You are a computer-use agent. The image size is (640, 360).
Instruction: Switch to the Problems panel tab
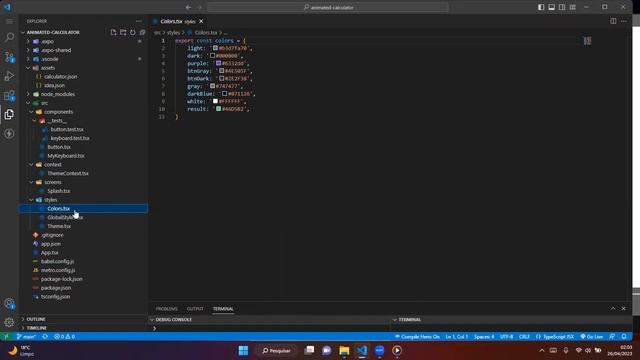[167, 309]
